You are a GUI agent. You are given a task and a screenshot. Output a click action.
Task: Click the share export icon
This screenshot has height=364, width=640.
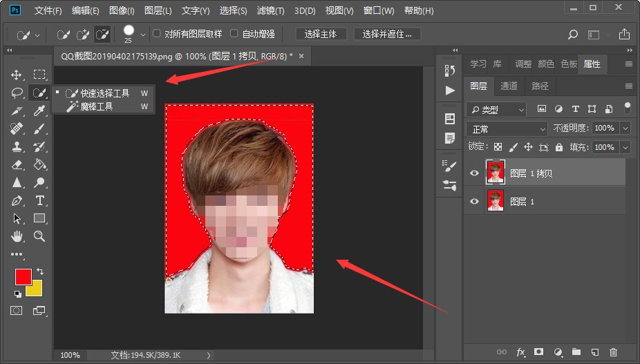(624, 35)
